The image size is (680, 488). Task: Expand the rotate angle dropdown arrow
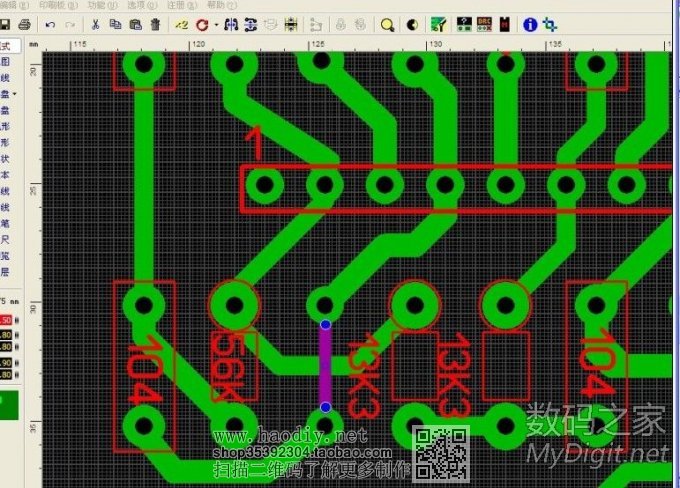216,24
